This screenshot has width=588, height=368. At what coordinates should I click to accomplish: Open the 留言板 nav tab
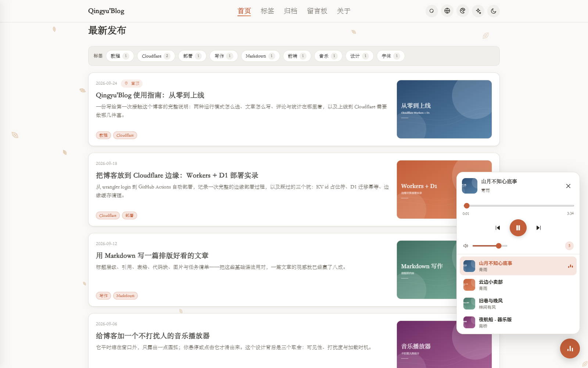(317, 11)
